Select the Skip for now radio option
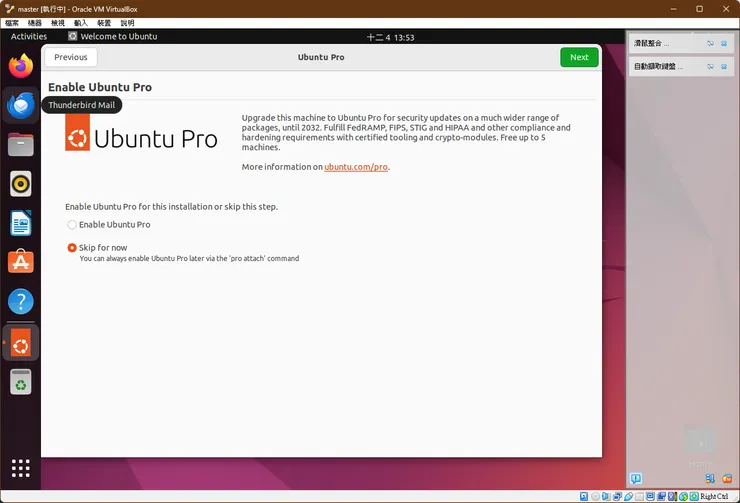The image size is (740, 503). pyautogui.click(x=72, y=247)
